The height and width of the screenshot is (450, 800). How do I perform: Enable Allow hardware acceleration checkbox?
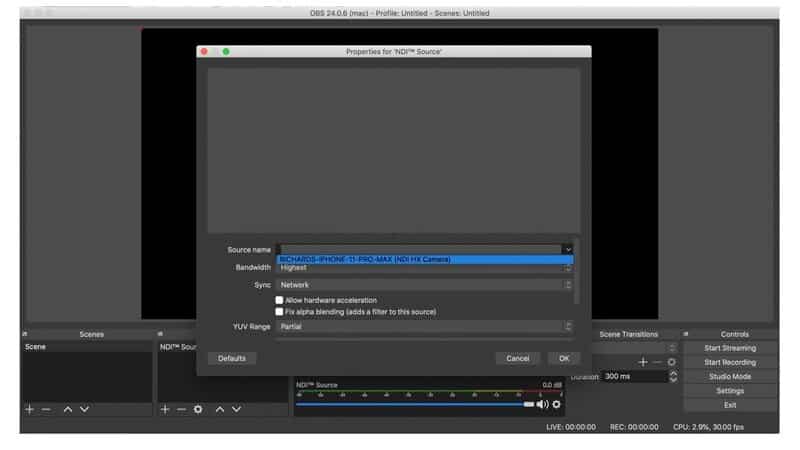(279, 300)
